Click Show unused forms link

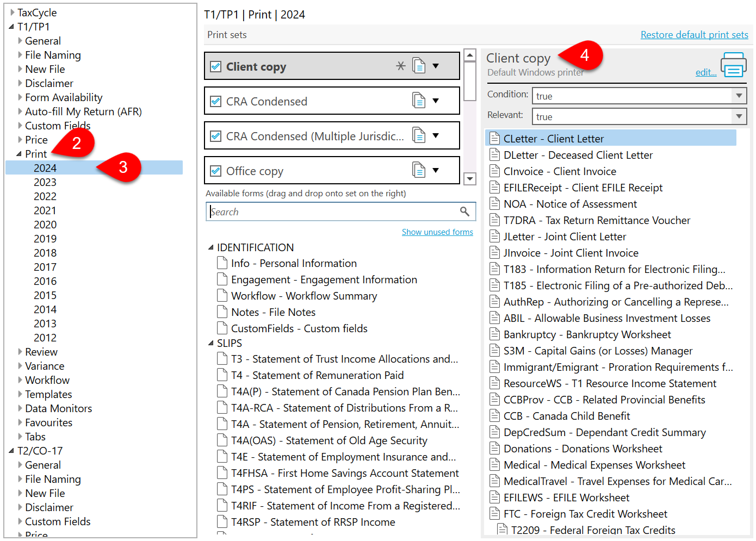click(x=437, y=232)
